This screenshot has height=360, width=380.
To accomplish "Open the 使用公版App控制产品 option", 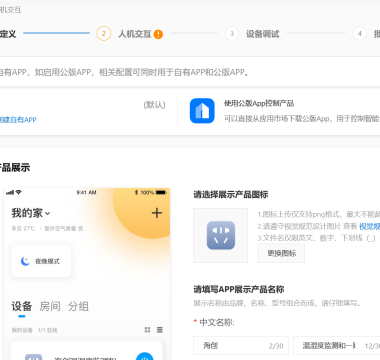I will coord(259,103).
